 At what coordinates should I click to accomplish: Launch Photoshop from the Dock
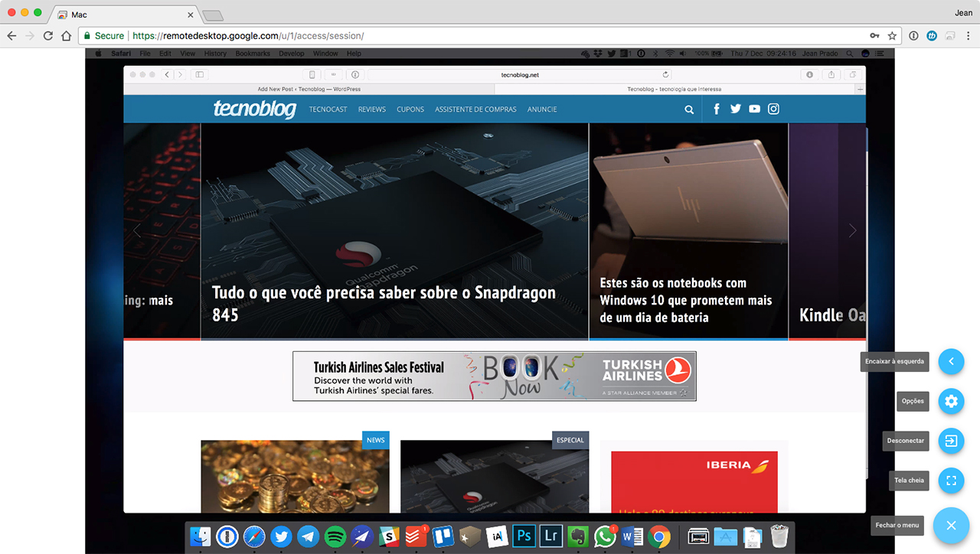point(524,537)
